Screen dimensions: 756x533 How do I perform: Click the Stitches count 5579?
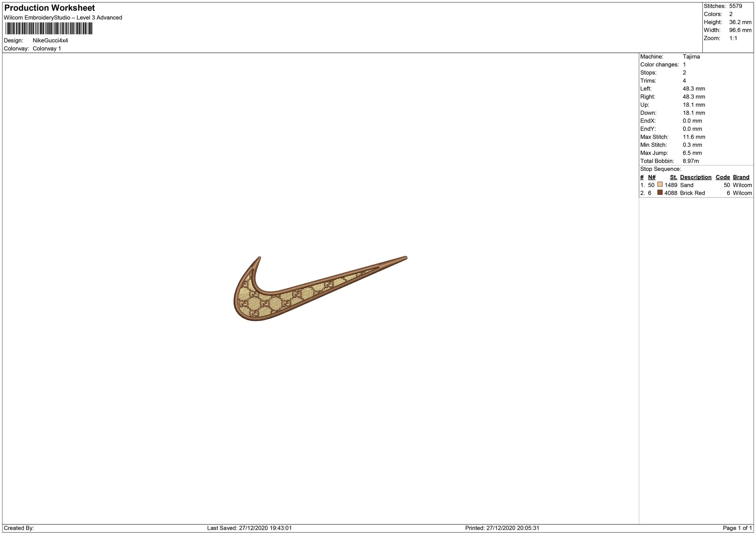pos(735,6)
